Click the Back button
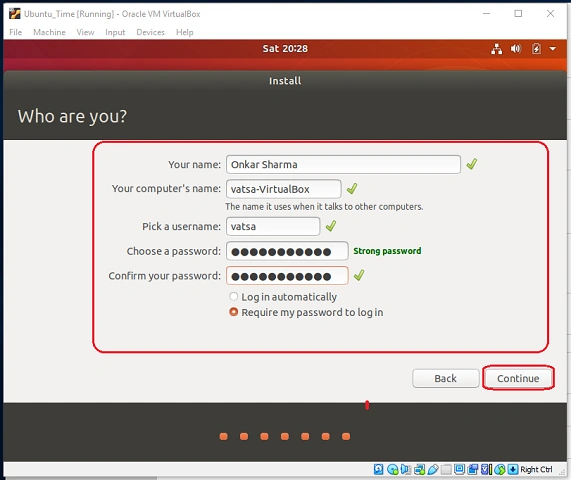 (445, 378)
